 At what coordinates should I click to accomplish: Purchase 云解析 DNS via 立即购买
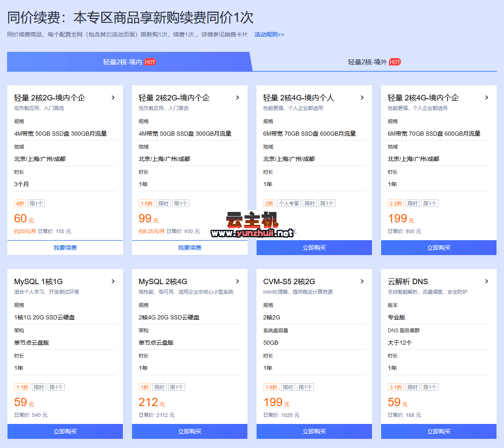[439, 431]
